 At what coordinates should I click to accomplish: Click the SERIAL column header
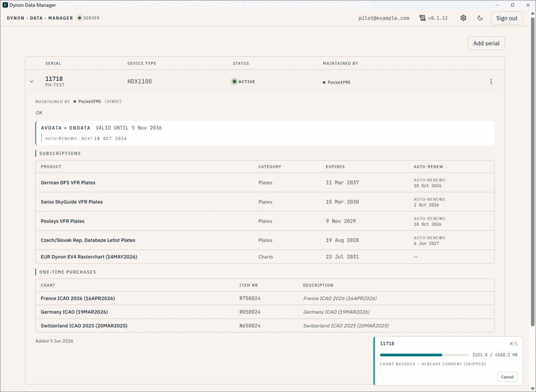pyautogui.click(x=53, y=64)
